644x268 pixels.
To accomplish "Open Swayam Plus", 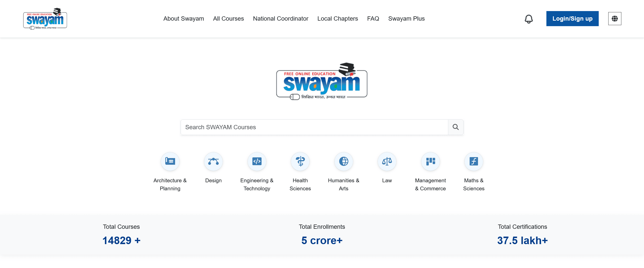I will pyautogui.click(x=406, y=19).
